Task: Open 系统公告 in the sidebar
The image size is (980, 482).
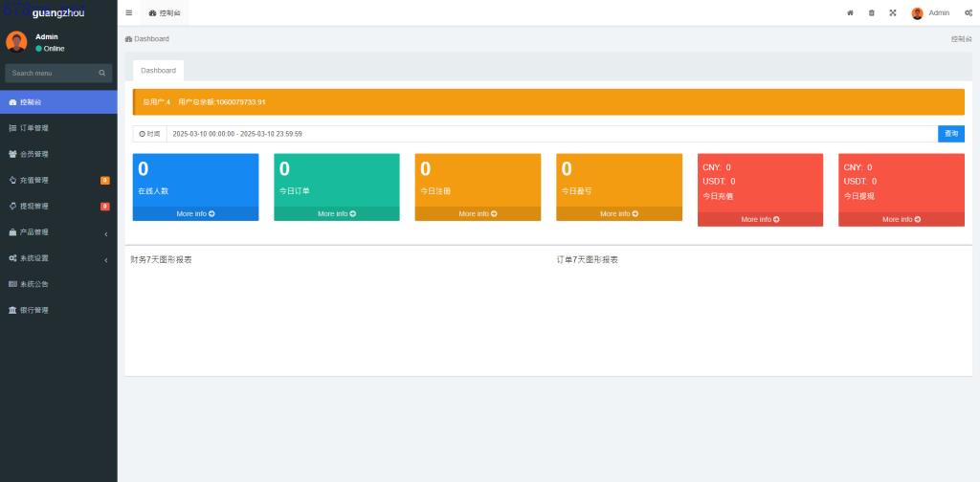Action: click(x=34, y=284)
